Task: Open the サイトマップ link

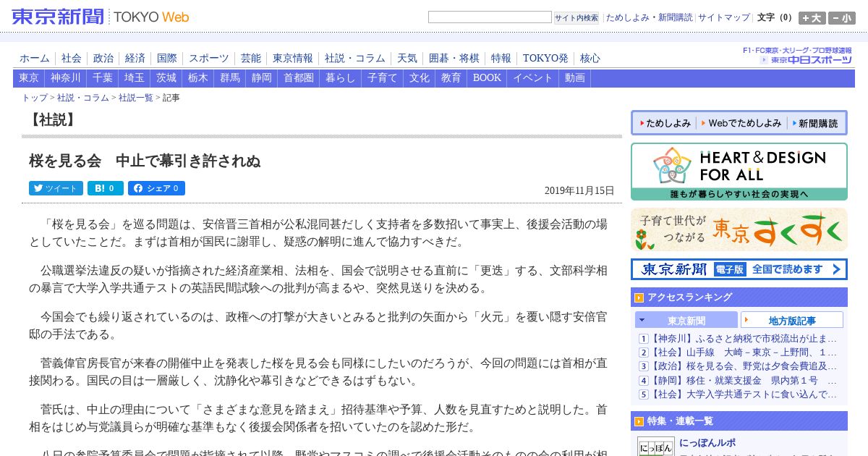Action: [724, 17]
